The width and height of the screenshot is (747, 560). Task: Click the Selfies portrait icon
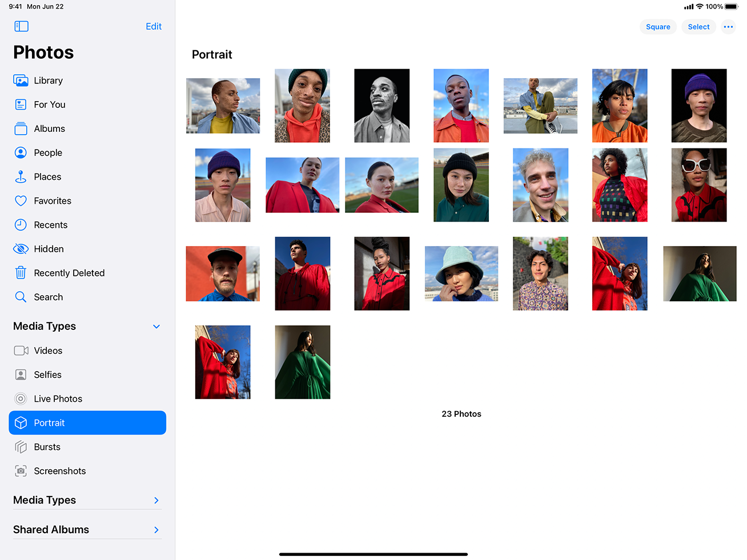(21, 374)
